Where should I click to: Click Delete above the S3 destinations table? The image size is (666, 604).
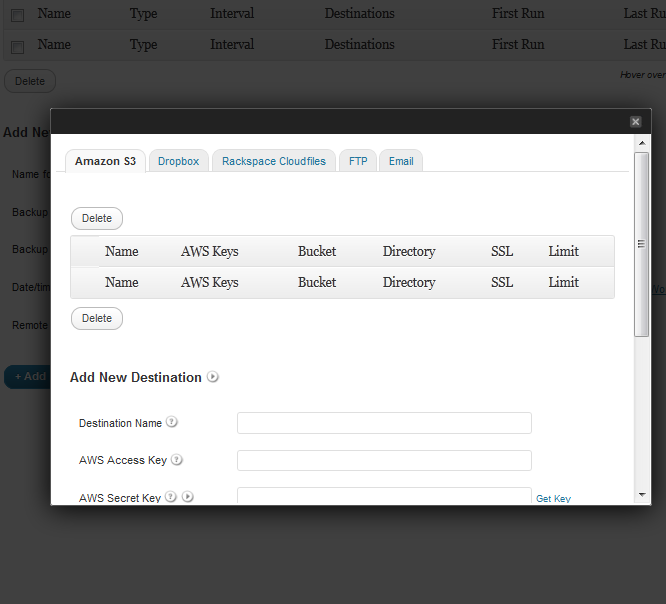click(x=97, y=218)
